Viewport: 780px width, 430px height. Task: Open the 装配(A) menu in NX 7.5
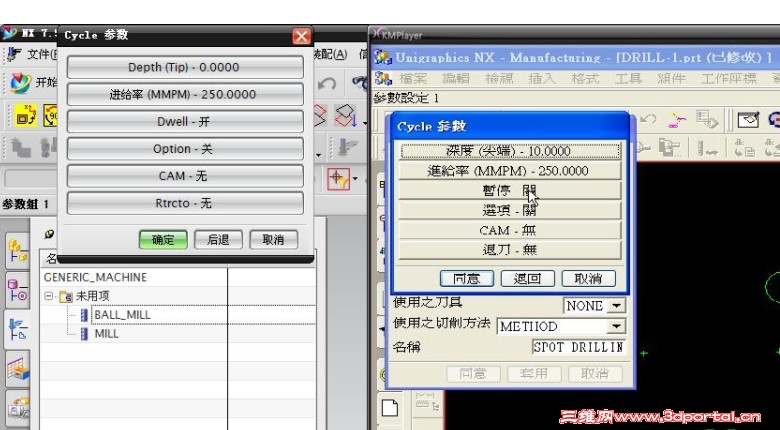(x=330, y=54)
